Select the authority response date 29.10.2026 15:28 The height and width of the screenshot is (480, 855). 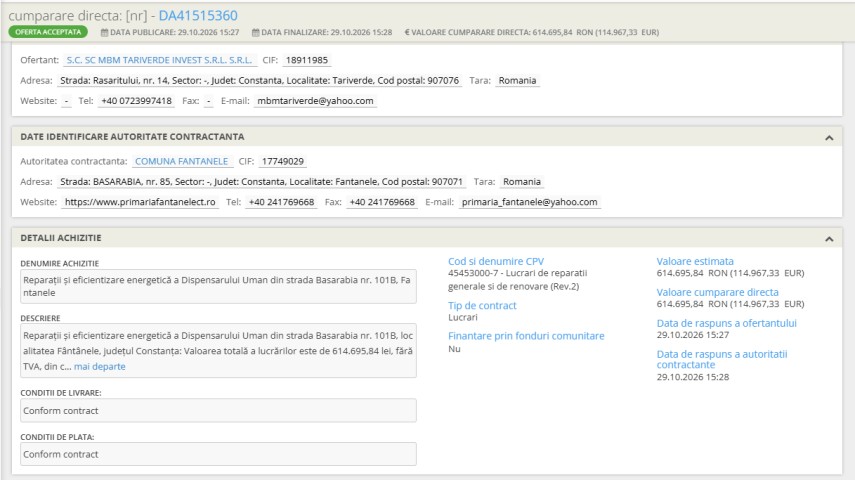click(x=693, y=377)
